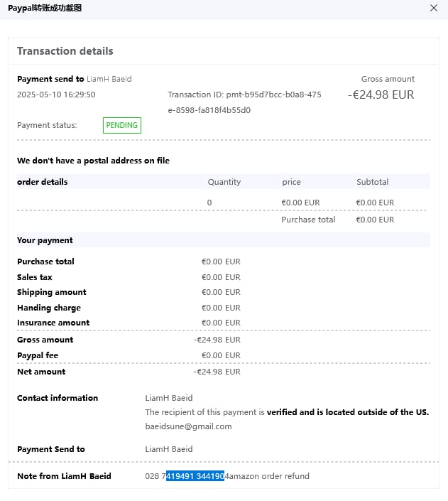Image resolution: width=448 pixels, height=501 pixels.
Task: Click the Subtotal column header
Action: point(372,182)
